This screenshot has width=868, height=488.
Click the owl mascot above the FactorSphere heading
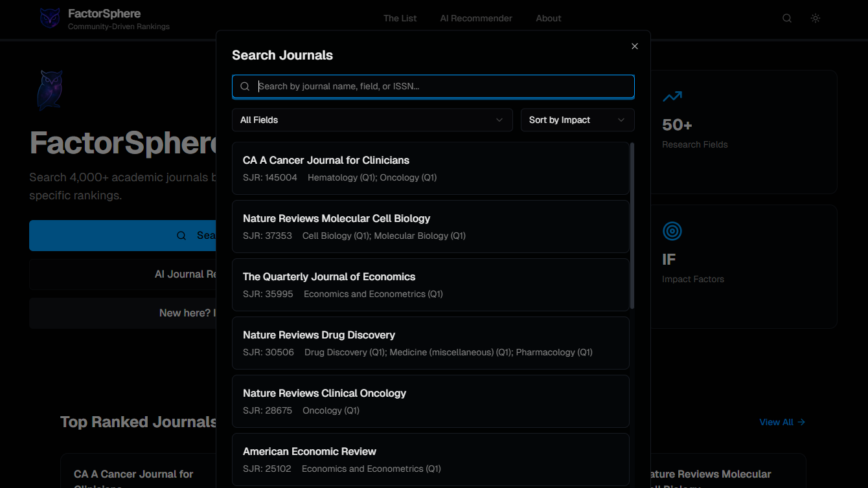click(x=49, y=90)
